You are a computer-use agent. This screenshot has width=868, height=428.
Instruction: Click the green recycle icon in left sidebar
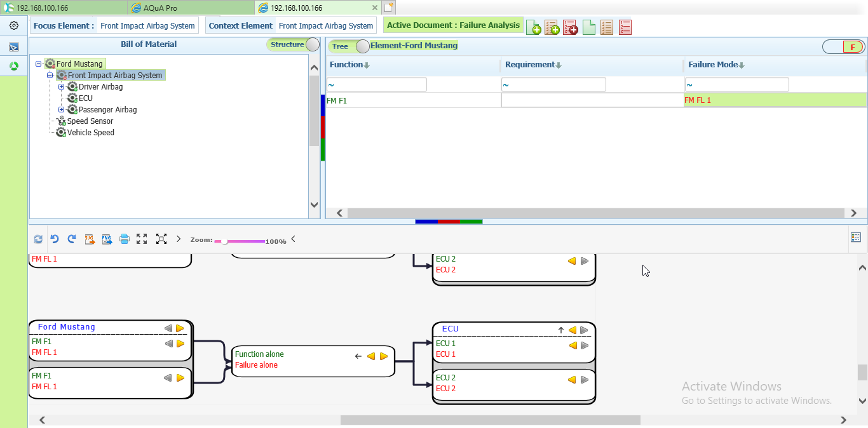click(x=14, y=66)
